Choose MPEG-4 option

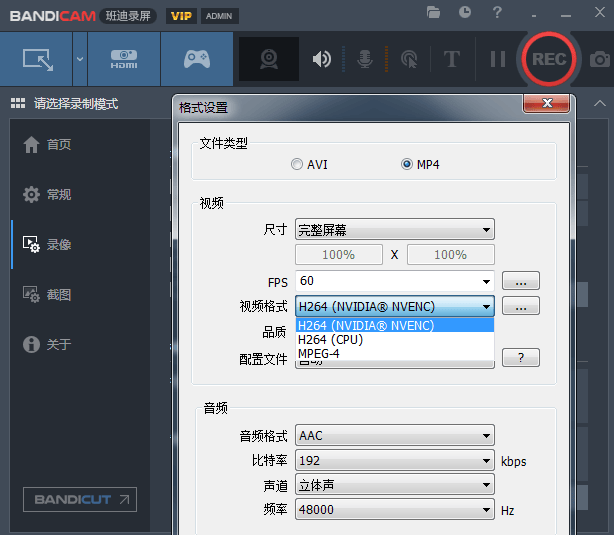click(395, 354)
